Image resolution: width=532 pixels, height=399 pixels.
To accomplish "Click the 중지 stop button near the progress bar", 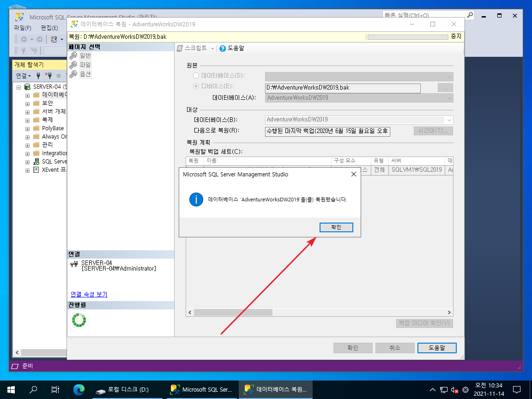I will (x=456, y=36).
